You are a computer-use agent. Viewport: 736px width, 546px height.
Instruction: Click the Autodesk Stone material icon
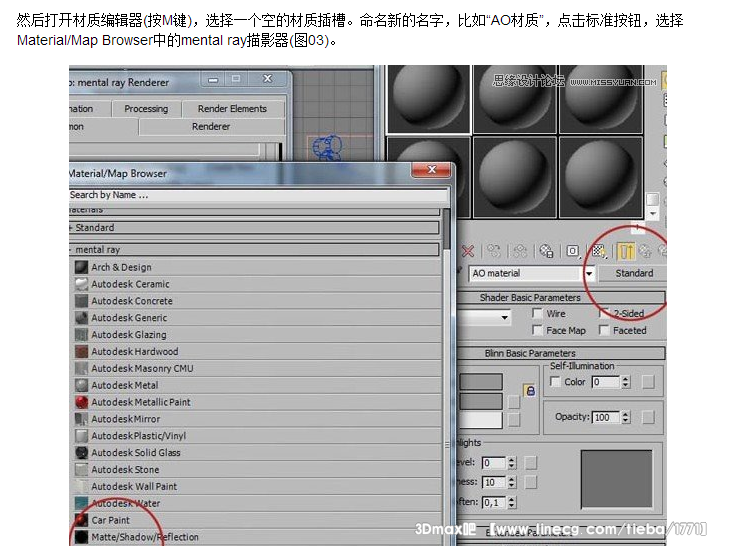coord(82,470)
